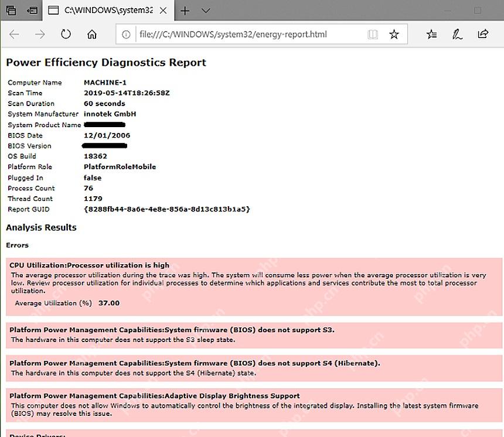The image size is (504, 437).
Task: Open reading view icon
Action: pos(373,35)
